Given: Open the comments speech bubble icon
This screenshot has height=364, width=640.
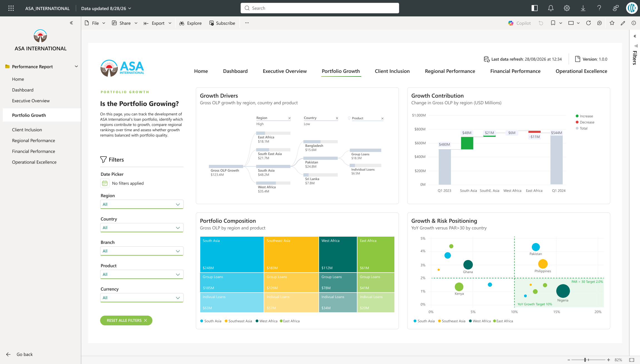Looking at the screenshot, I should 599,23.
